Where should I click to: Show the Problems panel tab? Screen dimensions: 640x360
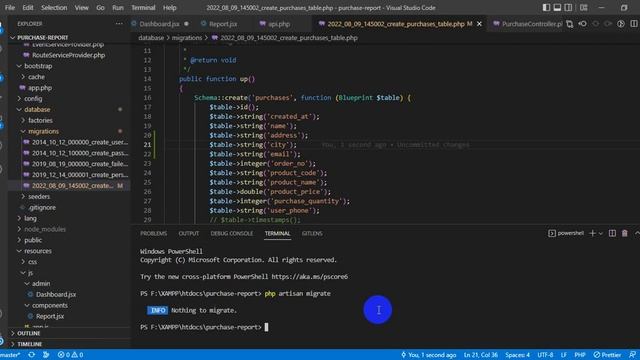153,233
